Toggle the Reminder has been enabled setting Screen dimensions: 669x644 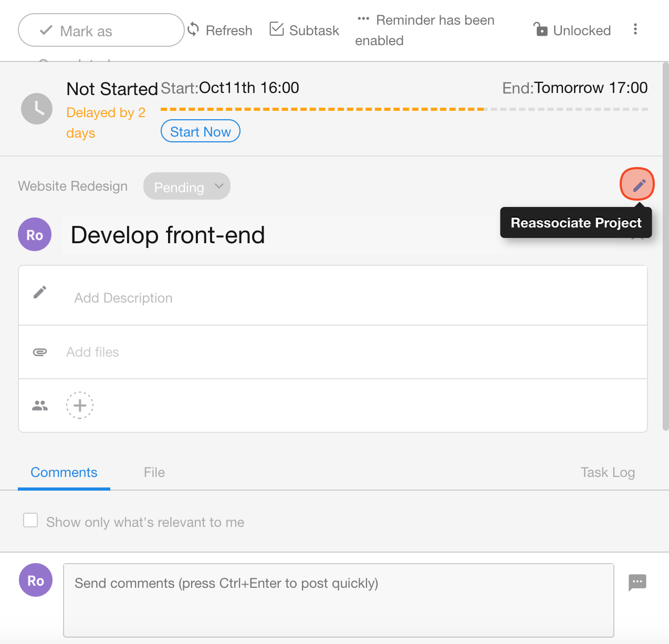(425, 30)
